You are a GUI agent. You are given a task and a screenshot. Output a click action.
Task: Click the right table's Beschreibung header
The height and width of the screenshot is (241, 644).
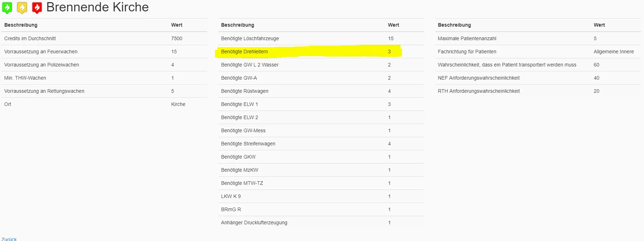click(x=454, y=25)
